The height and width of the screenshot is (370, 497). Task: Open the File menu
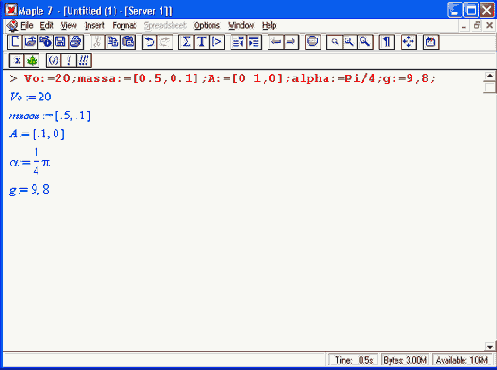tap(26, 25)
